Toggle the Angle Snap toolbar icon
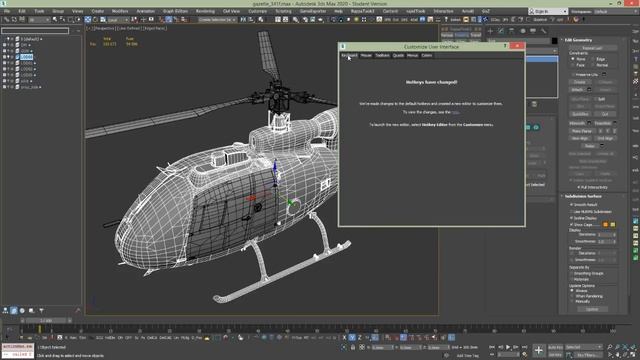This screenshot has width=640, height=360. click(x=169, y=20)
